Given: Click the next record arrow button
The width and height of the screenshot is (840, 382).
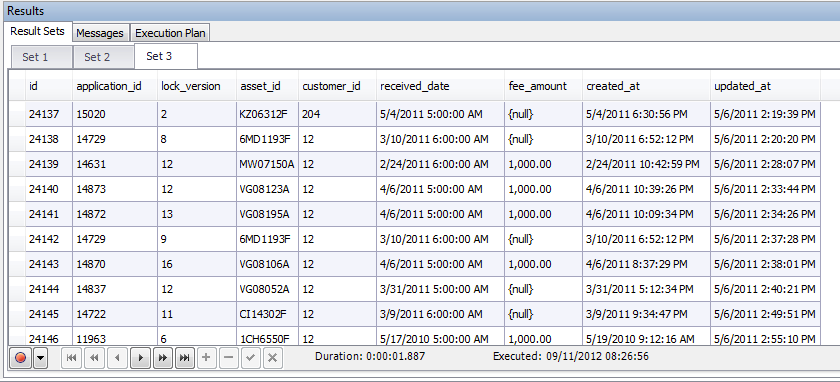Looking at the screenshot, I should 140,358.
